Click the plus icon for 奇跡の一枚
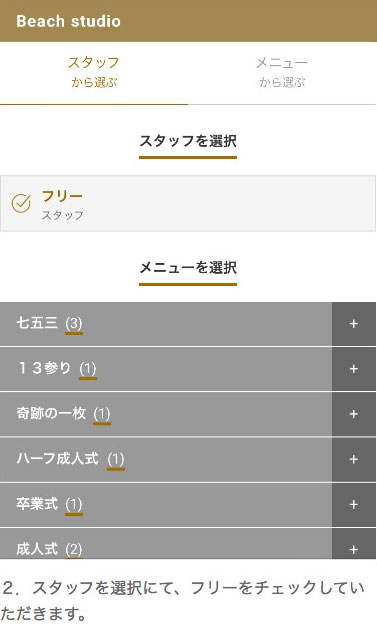The width and height of the screenshot is (377, 643). (354, 414)
